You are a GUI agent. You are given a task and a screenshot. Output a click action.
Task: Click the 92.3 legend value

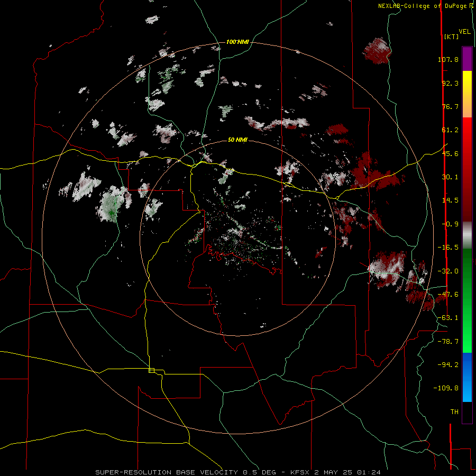point(450,83)
